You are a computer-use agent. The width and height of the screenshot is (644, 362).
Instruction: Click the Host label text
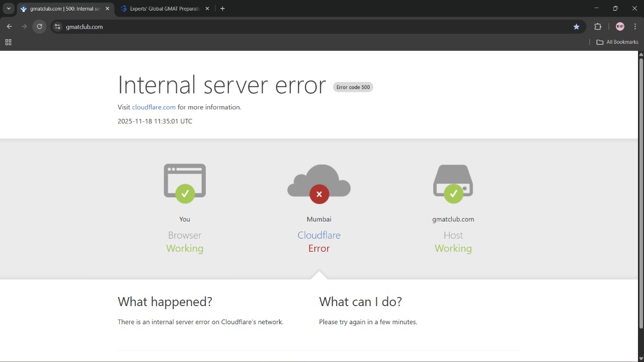point(453,235)
